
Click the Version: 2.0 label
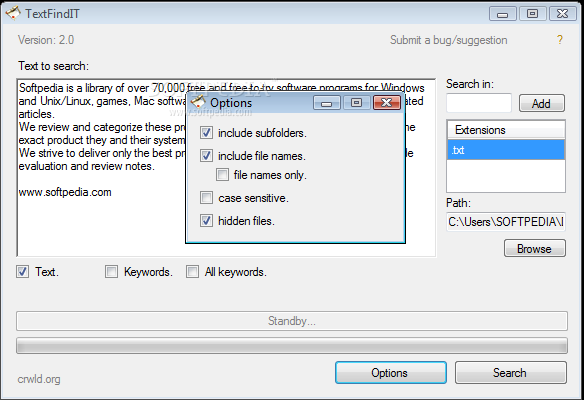pos(46,40)
